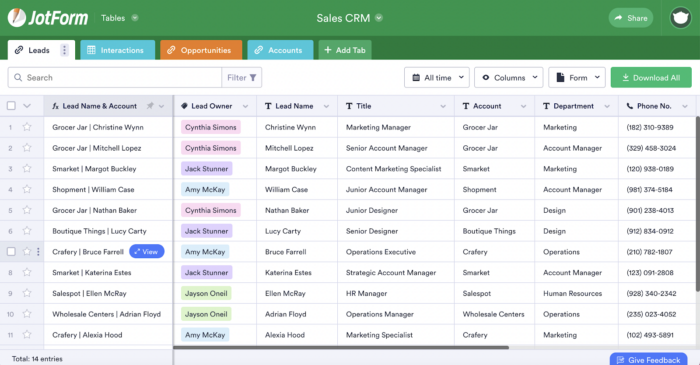Image resolution: width=700 pixels, height=365 pixels.
Task: Switch to the Opportunities tab
Action: coord(201,50)
